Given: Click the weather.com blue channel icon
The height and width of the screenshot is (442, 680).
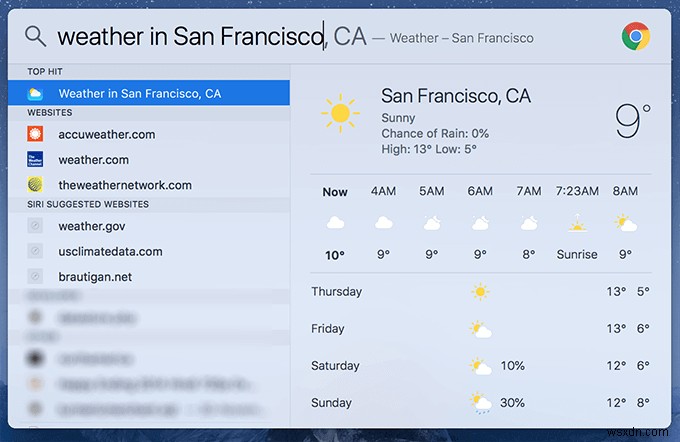Looking at the screenshot, I should 35,160.
